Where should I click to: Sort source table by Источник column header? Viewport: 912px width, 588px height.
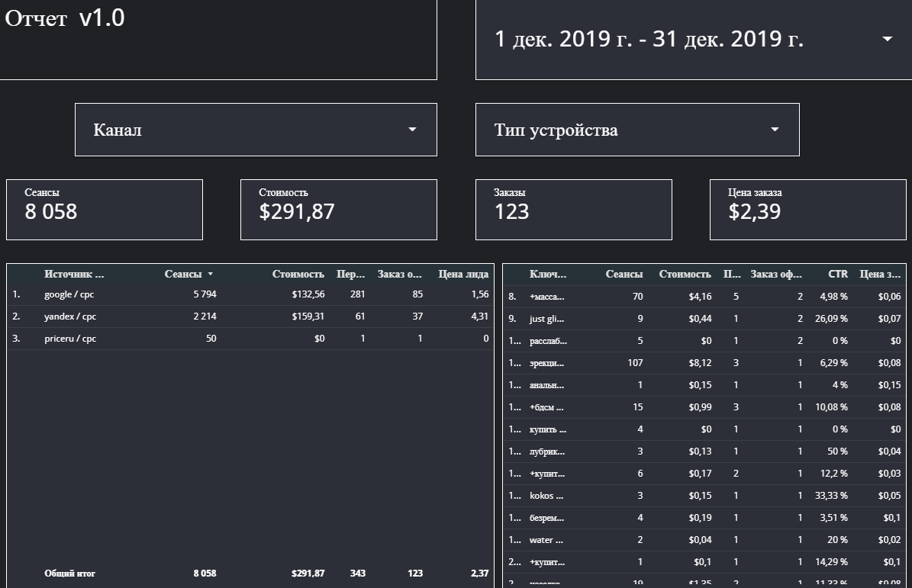tap(73, 275)
